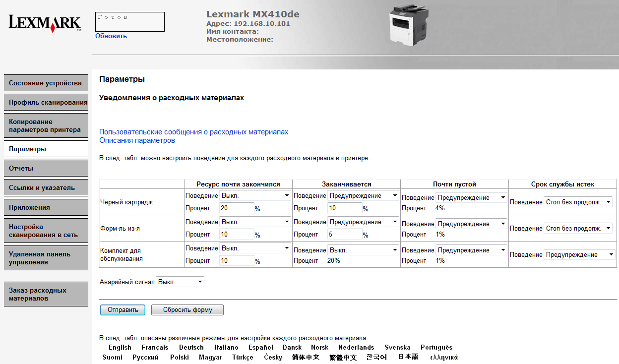Open Форм-ль из-я 'Заканчивается' behavior dropdown

[364, 222]
